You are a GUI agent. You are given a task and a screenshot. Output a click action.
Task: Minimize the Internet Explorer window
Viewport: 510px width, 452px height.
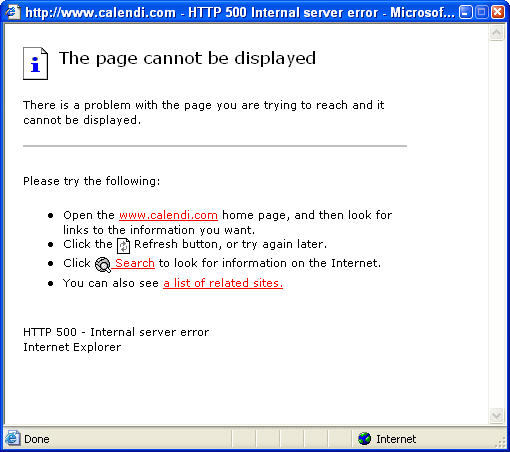466,12
